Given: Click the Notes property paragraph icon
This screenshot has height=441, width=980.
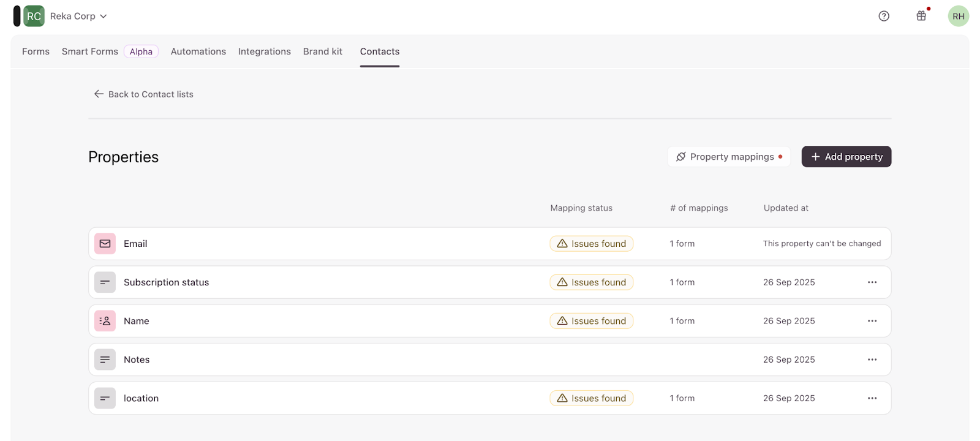Looking at the screenshot, I should [105, 360].
